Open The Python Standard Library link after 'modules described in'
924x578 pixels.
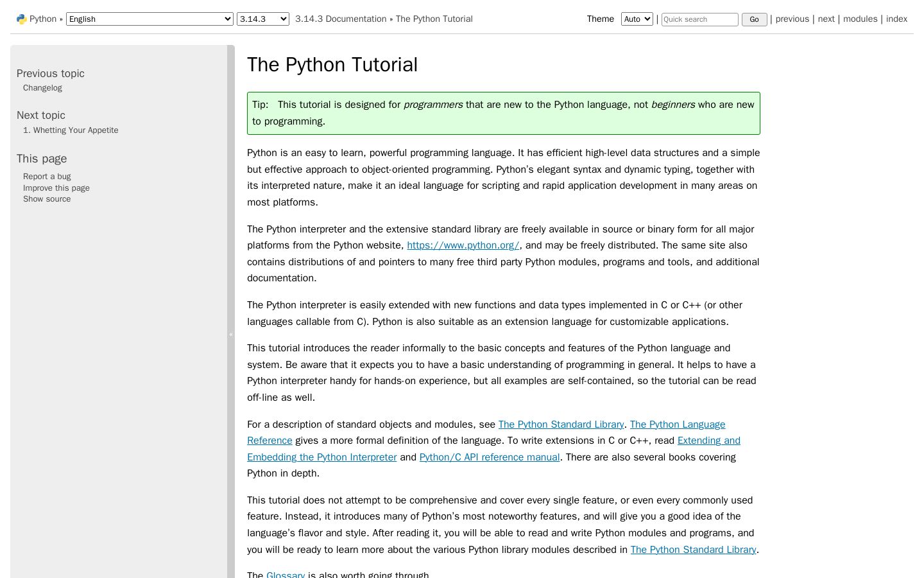(x=694, y=550)
